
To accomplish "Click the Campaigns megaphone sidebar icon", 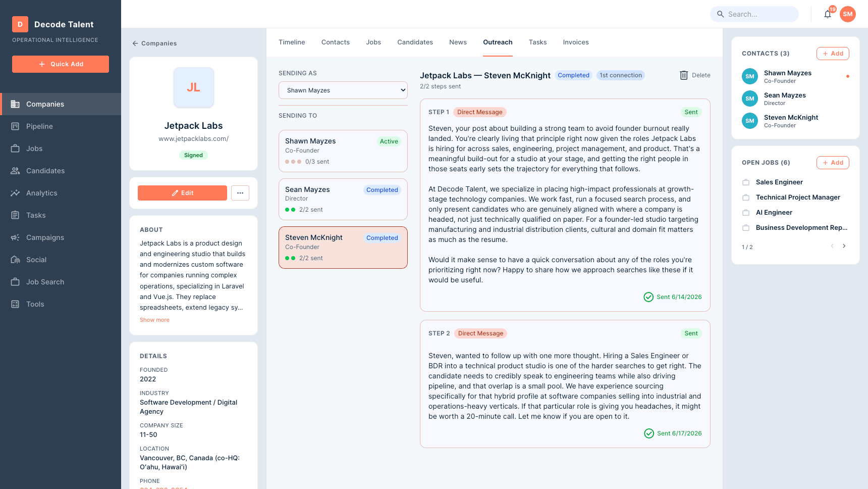I will 15,237.
